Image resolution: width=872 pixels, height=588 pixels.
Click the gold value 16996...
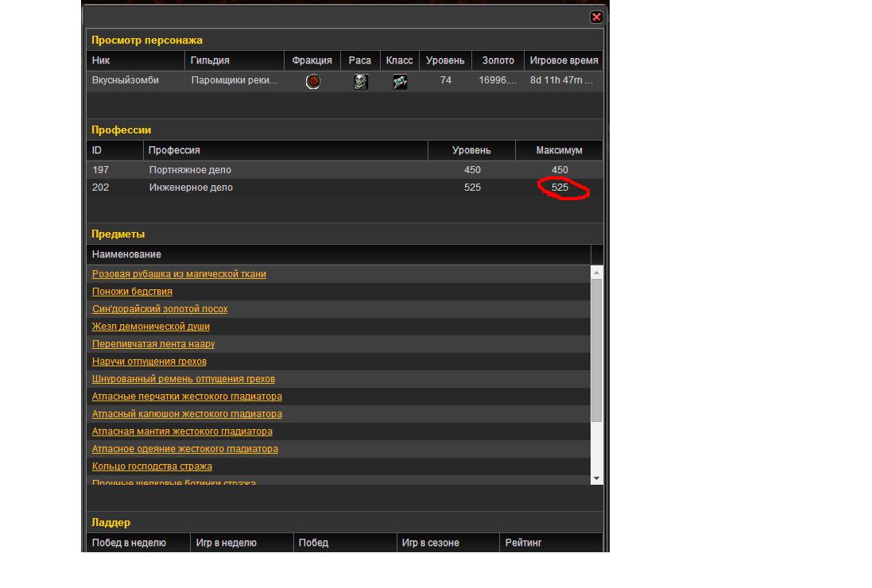[x=498, y=80]
